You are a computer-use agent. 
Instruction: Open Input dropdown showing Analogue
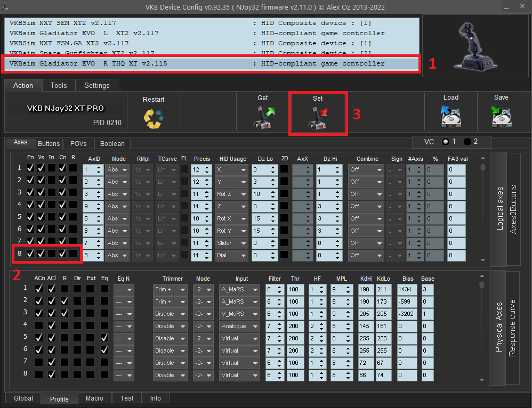pyautogui.click(x=239, y=326)
